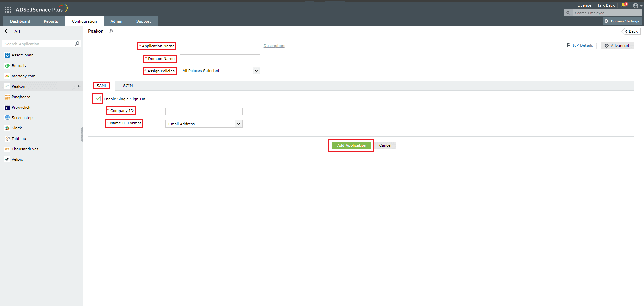644x306 pixels.
Task: Select the Peakon app icon in sidebar
Action: pyautogui.click(x=7, y=86)
